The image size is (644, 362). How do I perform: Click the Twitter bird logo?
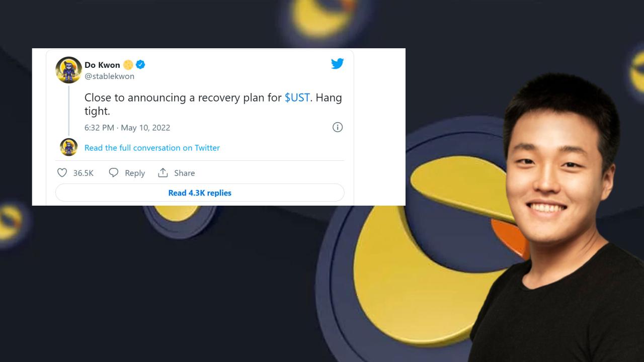[337, 64]
